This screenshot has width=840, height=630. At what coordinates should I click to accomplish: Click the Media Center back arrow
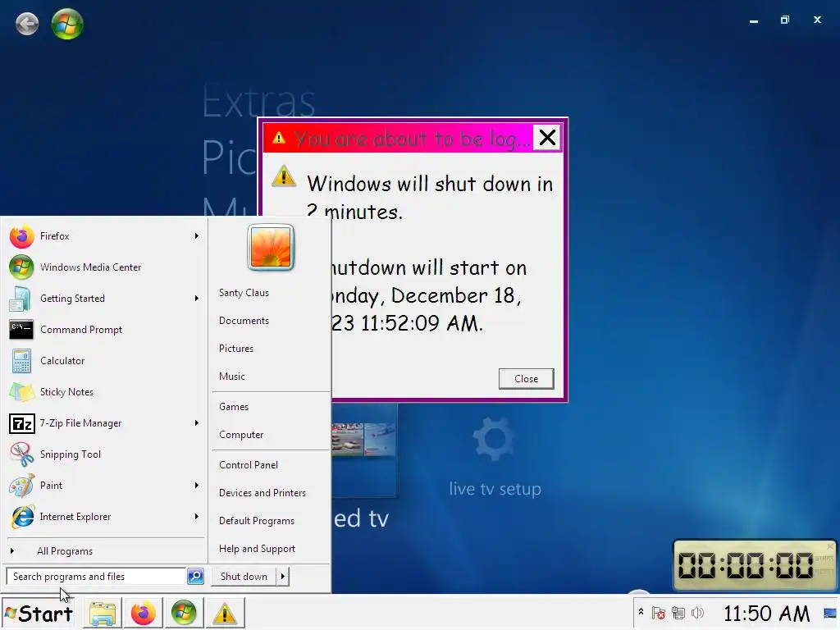point(27,24)
